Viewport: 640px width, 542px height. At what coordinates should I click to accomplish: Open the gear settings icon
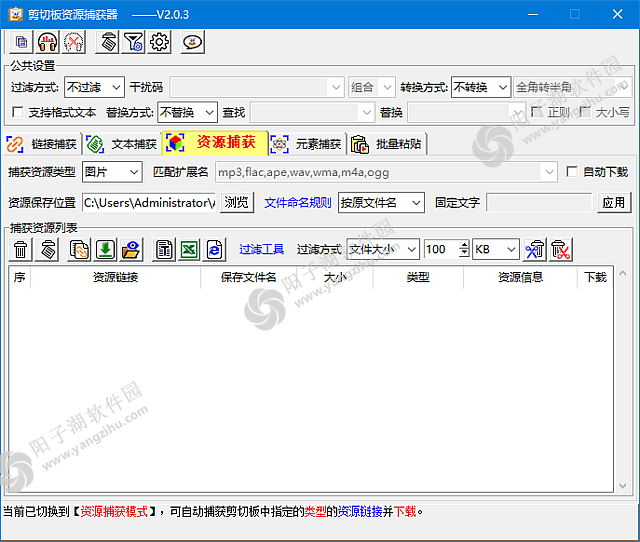point(159,42)
